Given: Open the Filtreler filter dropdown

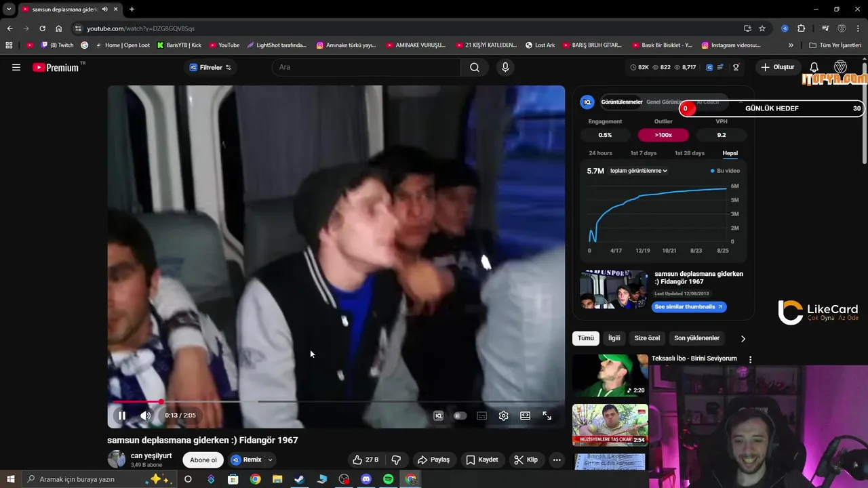Looking at the screenshot, I should tap(210, 67).
